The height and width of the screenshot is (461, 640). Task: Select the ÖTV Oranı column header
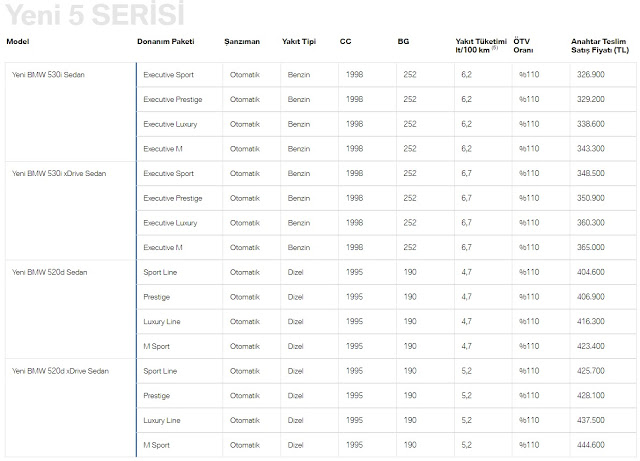coord(522,48)
